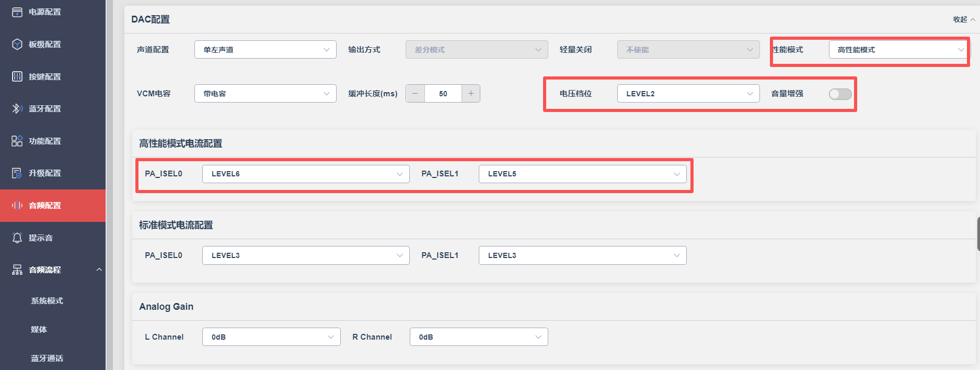Image resolution: width=980 pixels, height=370 pixels.
Task: Open the L Channel gain dropdown
Action: (x=271, y=337)
